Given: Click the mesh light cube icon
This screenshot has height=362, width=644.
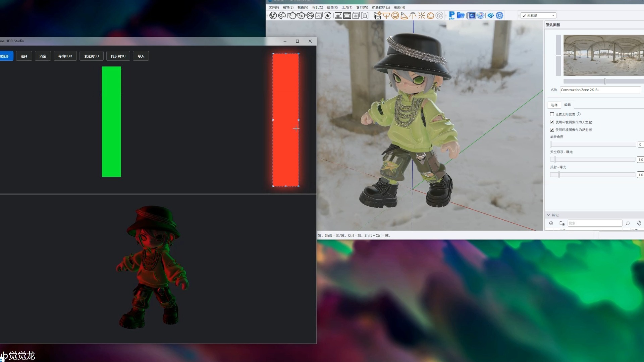Looking at the screenshot, I should click(x=439, y=15).
